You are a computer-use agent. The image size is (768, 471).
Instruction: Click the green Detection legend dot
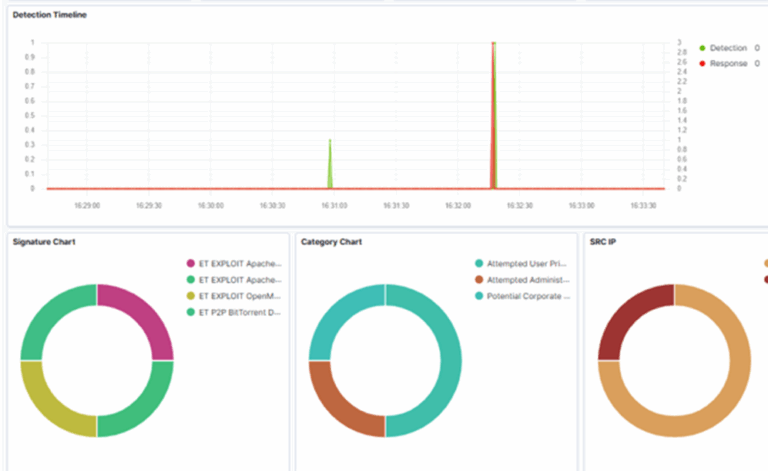click(x=702, y=48)
